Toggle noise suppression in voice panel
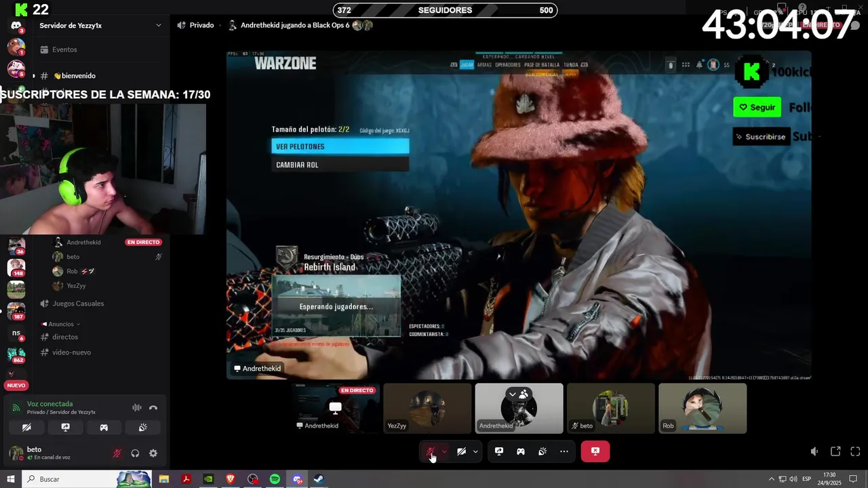Image resolution: width=868 pixels, height=488 pixels. 137,407
